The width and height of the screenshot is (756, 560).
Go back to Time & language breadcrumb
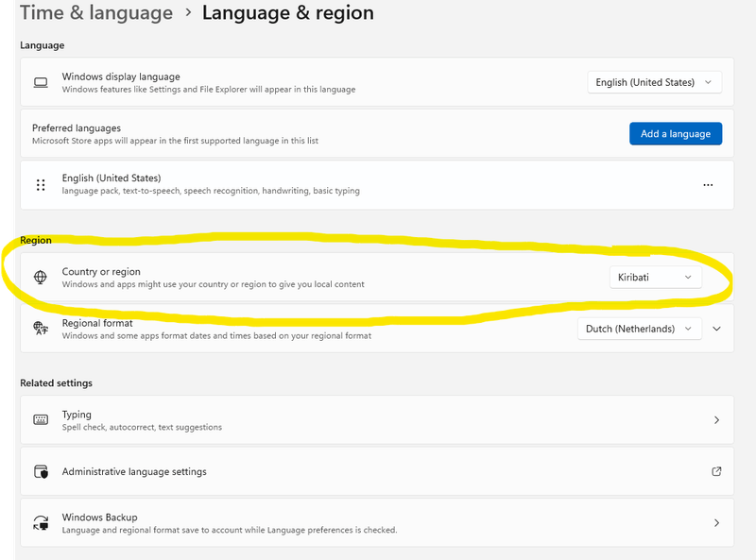(x=96, y=13)
